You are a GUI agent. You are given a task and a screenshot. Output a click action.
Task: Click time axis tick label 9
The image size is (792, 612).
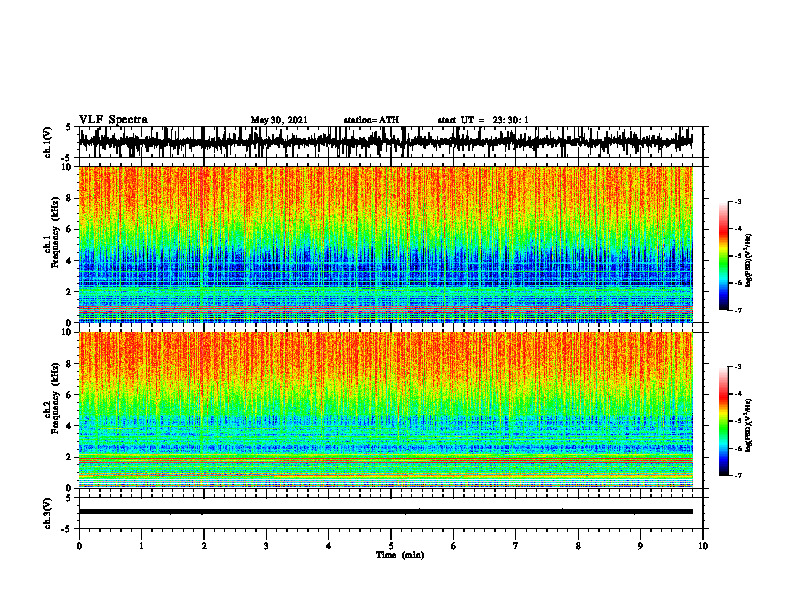pos(640,546)
